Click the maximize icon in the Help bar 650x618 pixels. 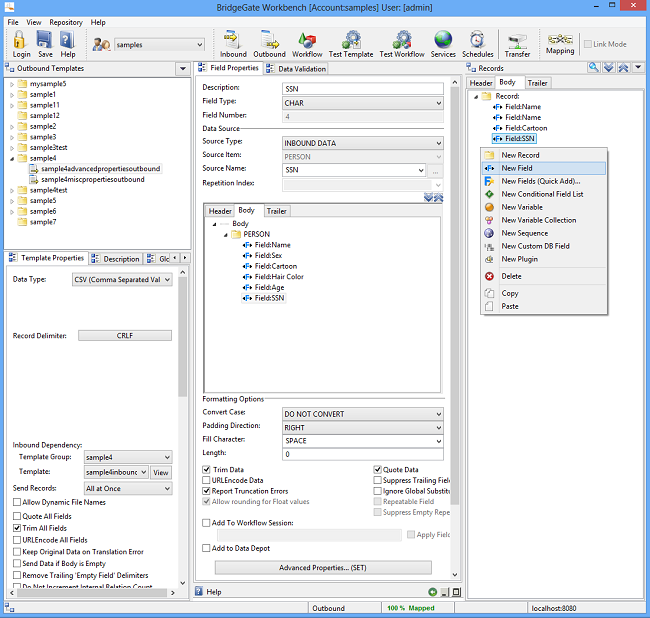pyautogui.click(x=456, y=592)
